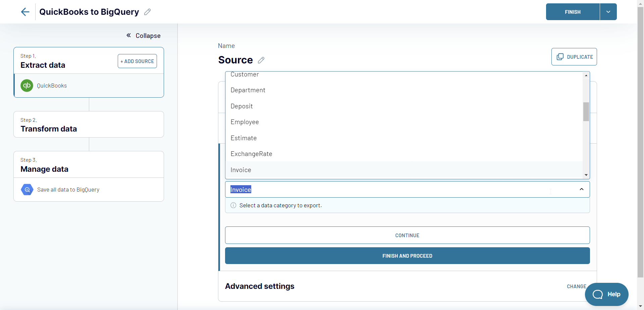Collapse the data category dropdown chevron
Image resolution: width=644 pixels, height=310 pixels.
pos(582,190)
